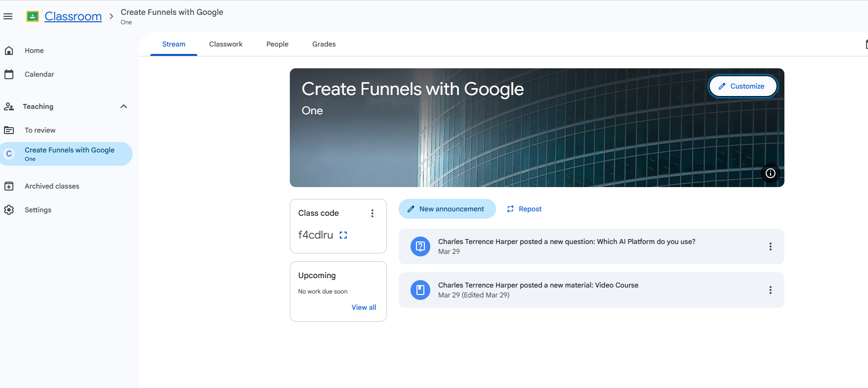Display the class code in fullscreen
The width and height of the screenshot is (868, 388).
(x=343, y=235)
